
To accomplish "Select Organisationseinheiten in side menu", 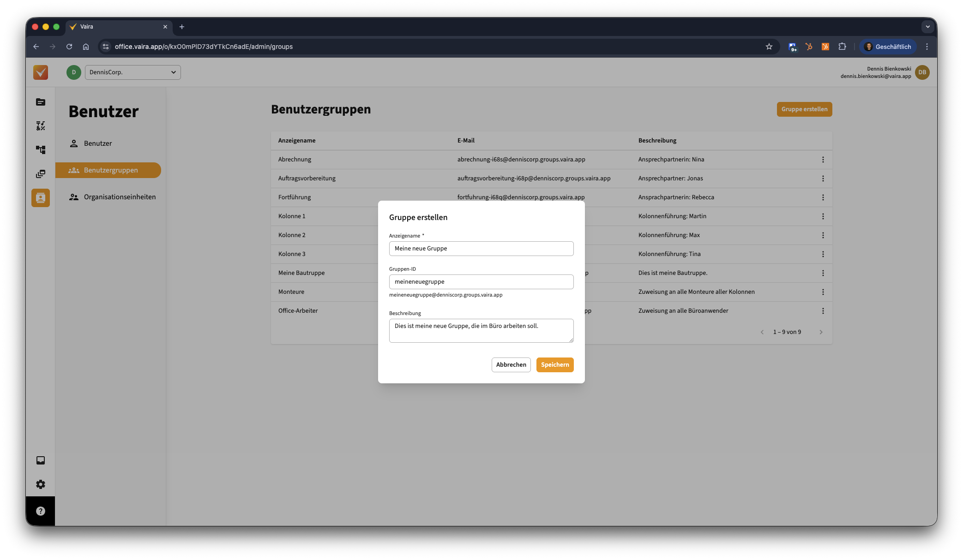I will pos(120,197).
